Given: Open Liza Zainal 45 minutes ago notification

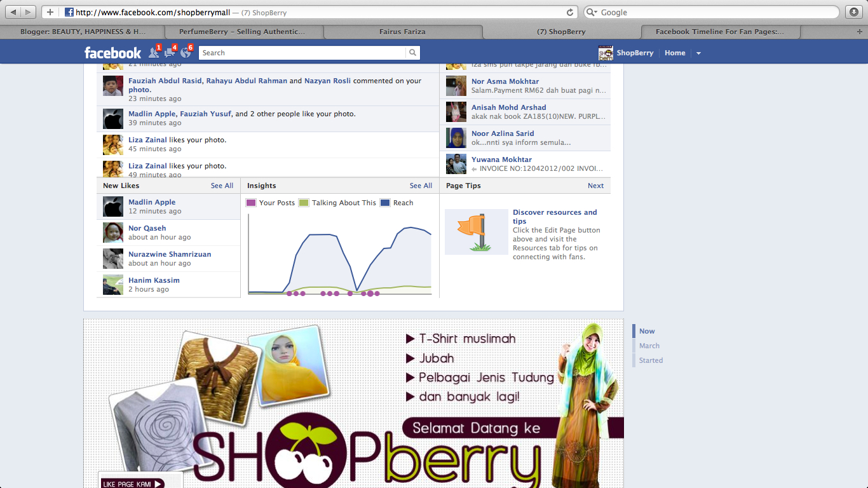Looking at the screenshot, I should coord(268,144).
